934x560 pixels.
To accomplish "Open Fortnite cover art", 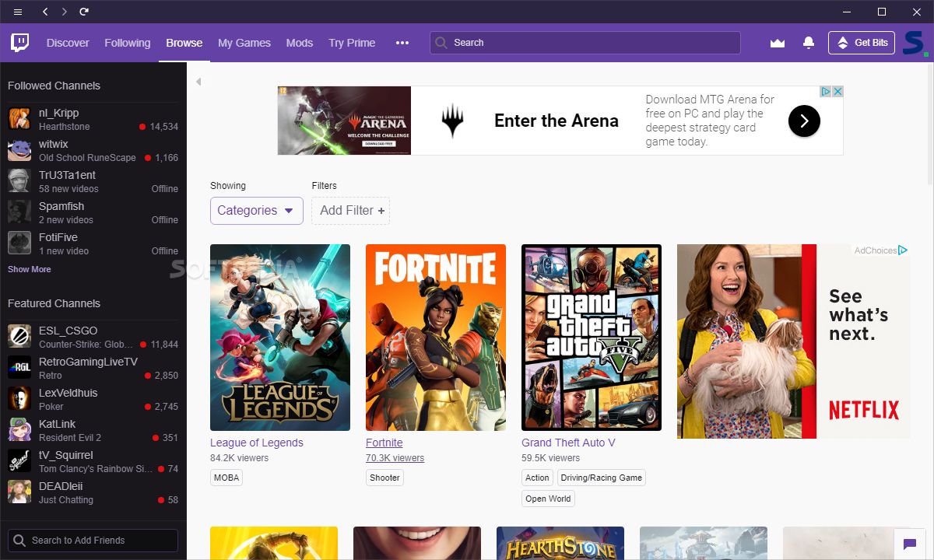I will [436, 338].
